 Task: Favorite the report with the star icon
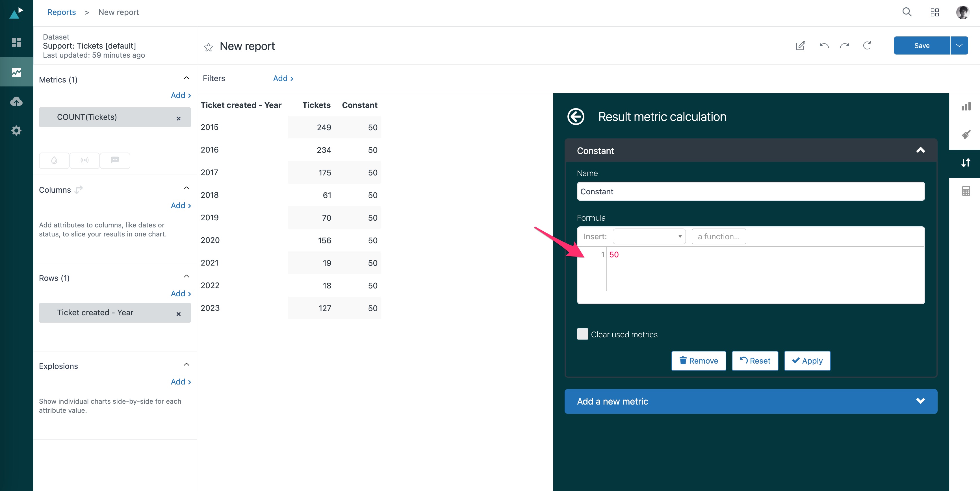tap(209, 47)
